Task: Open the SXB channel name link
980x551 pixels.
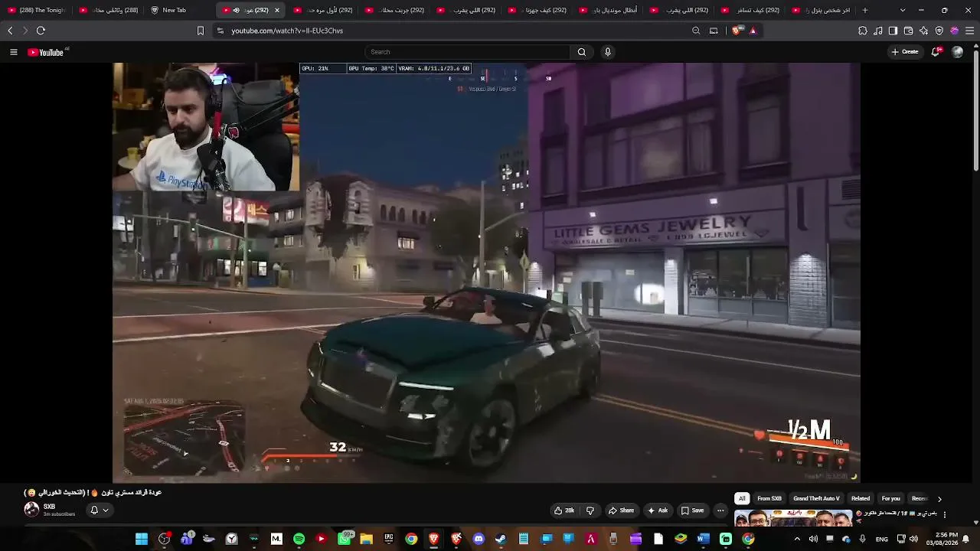Action: (x=49, y=507)
